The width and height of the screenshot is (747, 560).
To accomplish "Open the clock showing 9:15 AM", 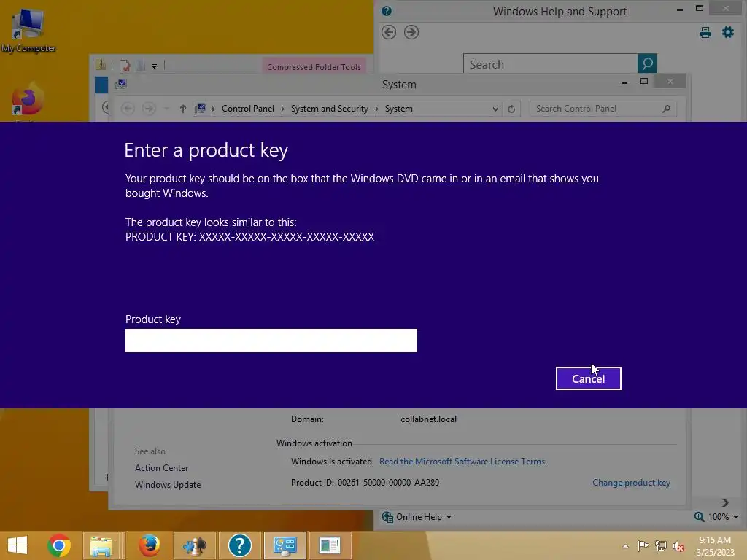I will click(715, 545).
